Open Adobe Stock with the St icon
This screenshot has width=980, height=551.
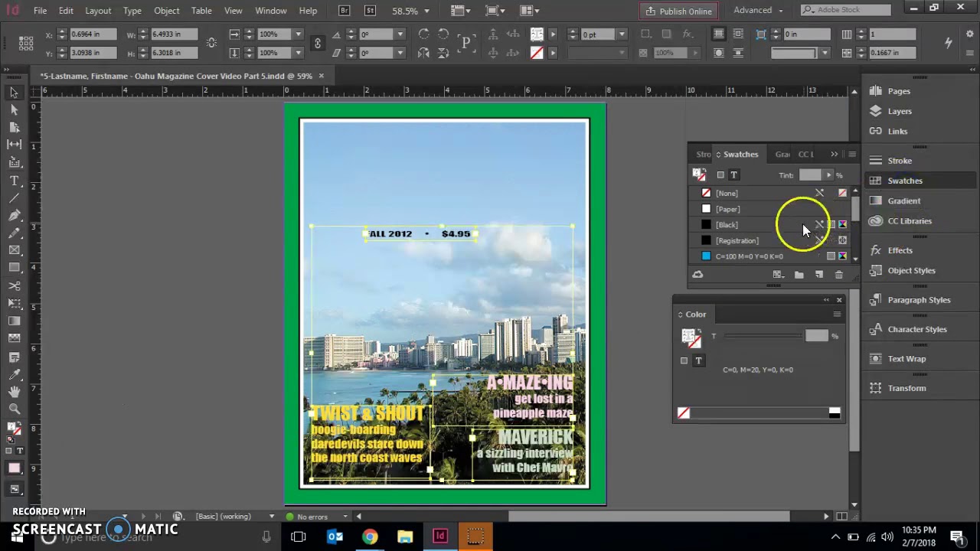coord(371,11)
